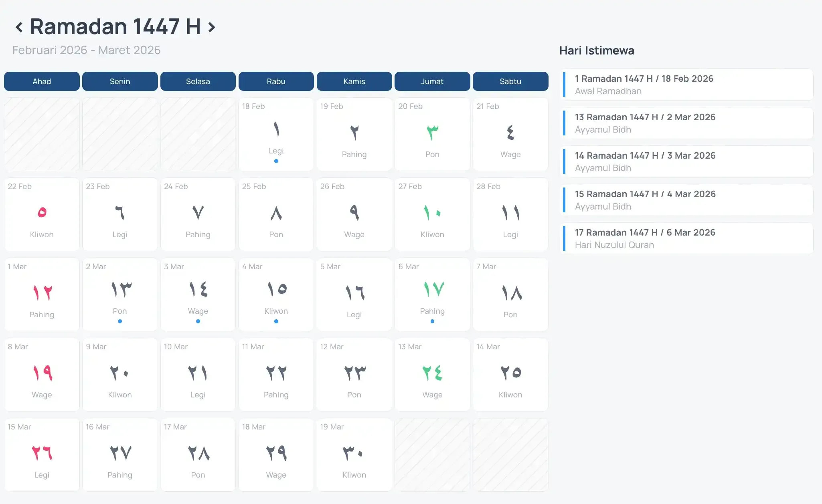822x504 pixels.
Task: Choose the 4 Mar Kliwon day cell
Action: (276, 294)
